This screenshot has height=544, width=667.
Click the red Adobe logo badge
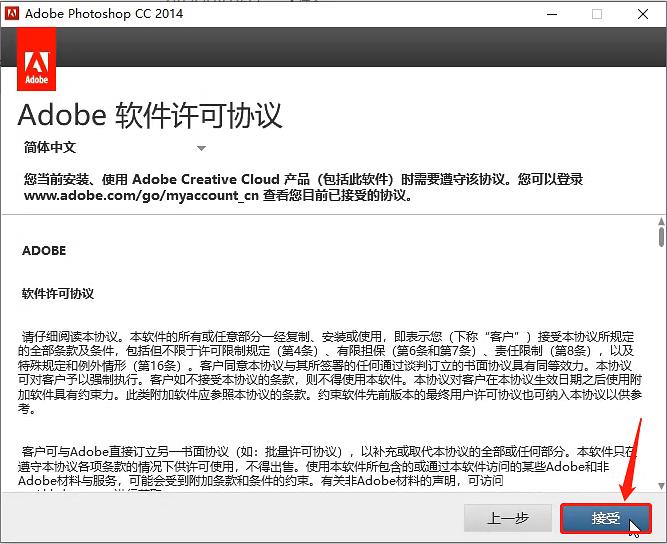[37, 60]
